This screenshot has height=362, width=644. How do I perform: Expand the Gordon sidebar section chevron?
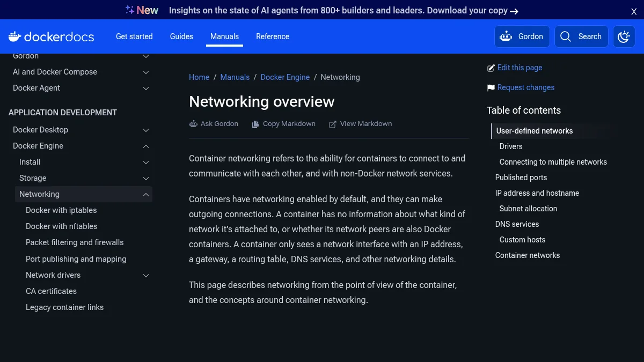pyautogui.click(x=146, y=56)
